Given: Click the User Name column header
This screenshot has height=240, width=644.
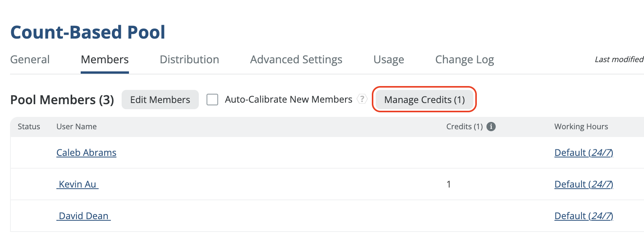Looking at the screenshot, I should pyautogui.click(x=76, y=127).
